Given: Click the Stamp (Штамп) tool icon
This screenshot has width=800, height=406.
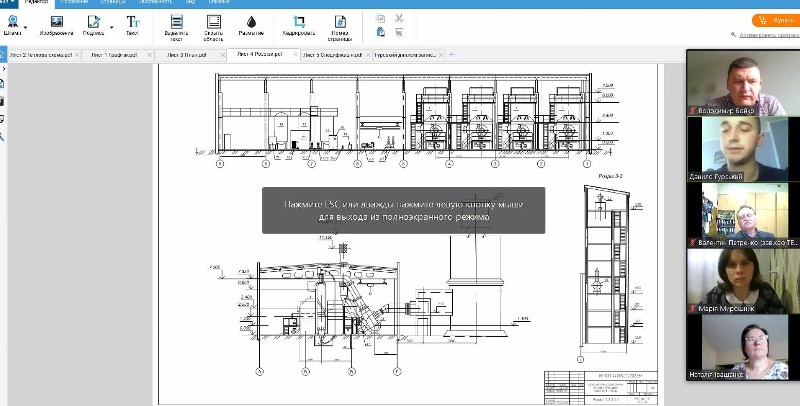Looking at the screenshot, I should pyautogui.click(x=13, y=20).
